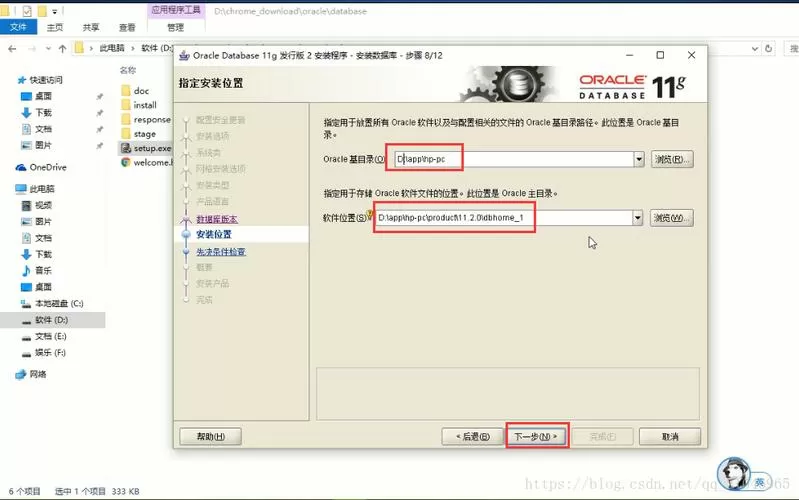Click Explorer up-one-level arrow
799x500 pixels.
click(x=62, y=48)
